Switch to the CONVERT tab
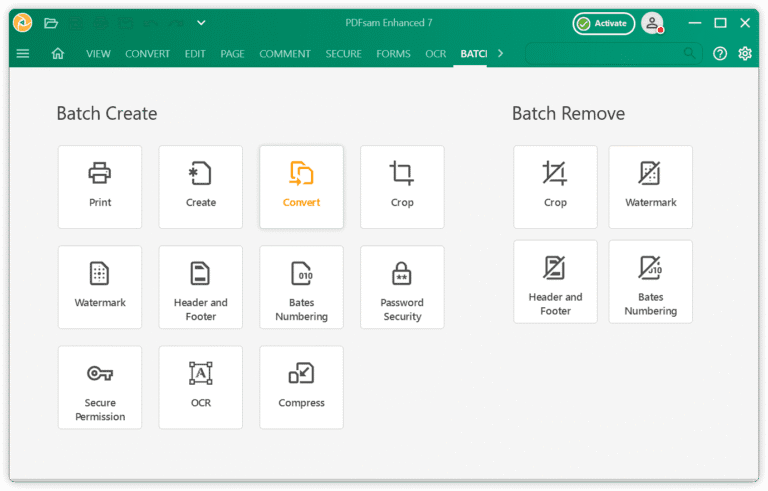 [147, 54]
